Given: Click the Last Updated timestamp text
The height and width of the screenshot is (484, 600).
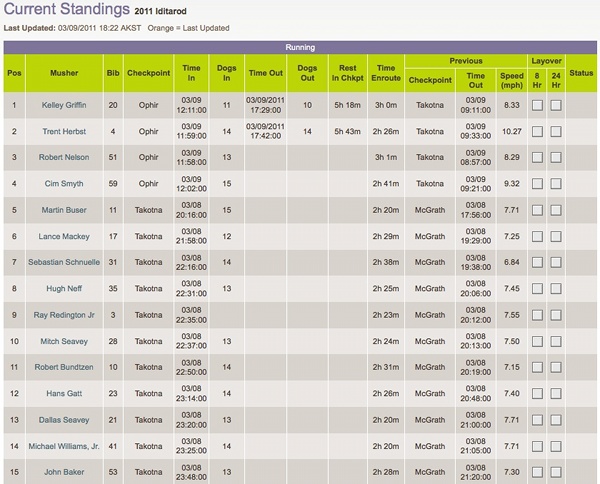Looking at the screenshot, I should pyautogui.click(x=72, y=28).
